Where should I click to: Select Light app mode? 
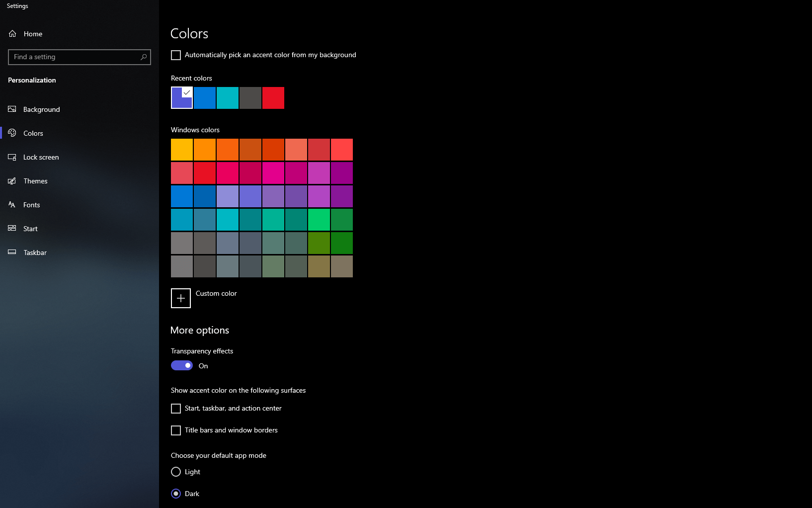(176, 472)
